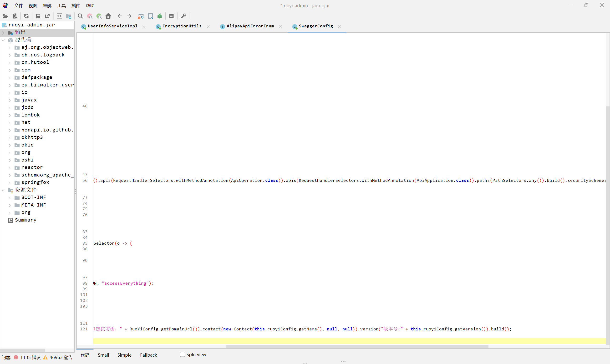Switch to Fallback view mode

click(x=148, y=355)
